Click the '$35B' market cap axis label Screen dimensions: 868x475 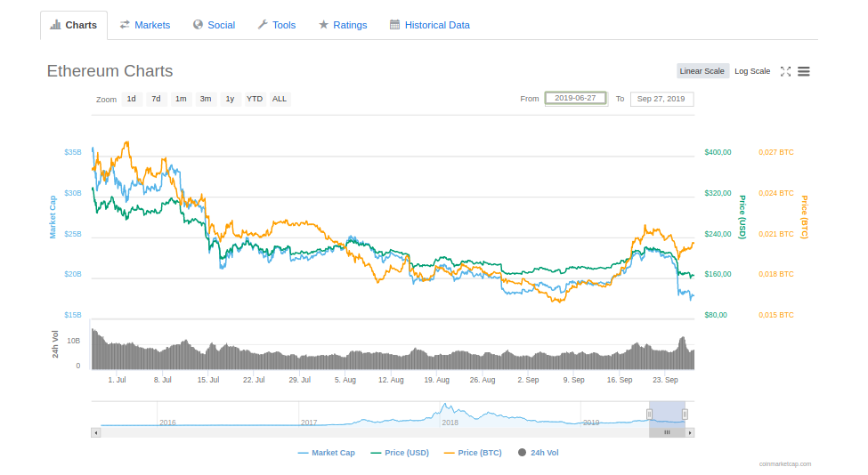(73, 153)
